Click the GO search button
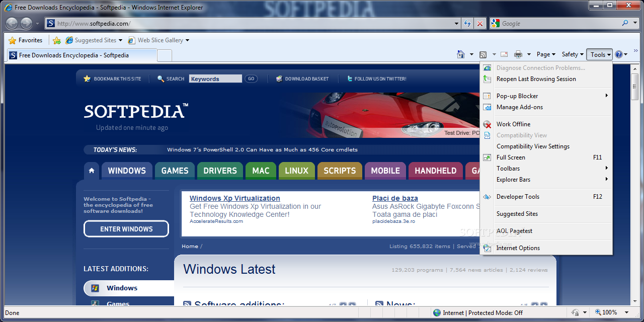Screen dimensions: 644x322 pyautogui.click(x=251, y=78)
